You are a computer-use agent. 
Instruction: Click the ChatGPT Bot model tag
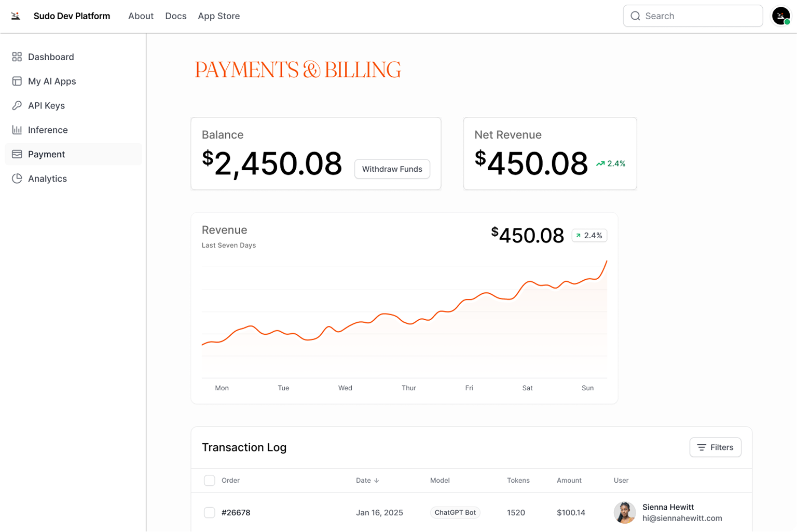click(455, 513)
